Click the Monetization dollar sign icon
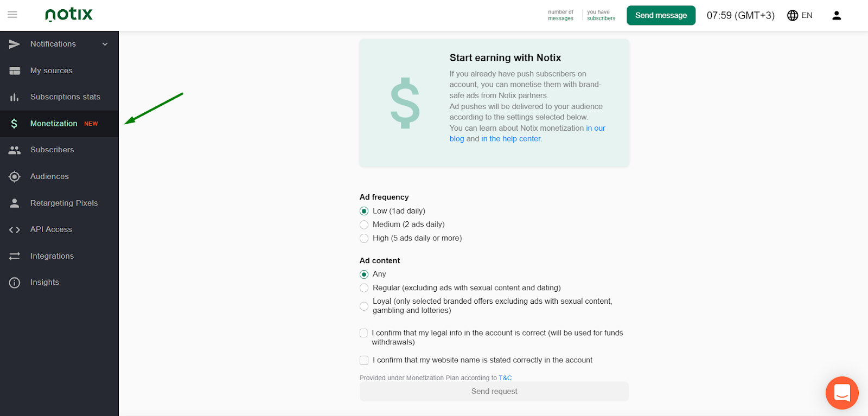Screen dimensions: 868x416 (x=15, y=124)
